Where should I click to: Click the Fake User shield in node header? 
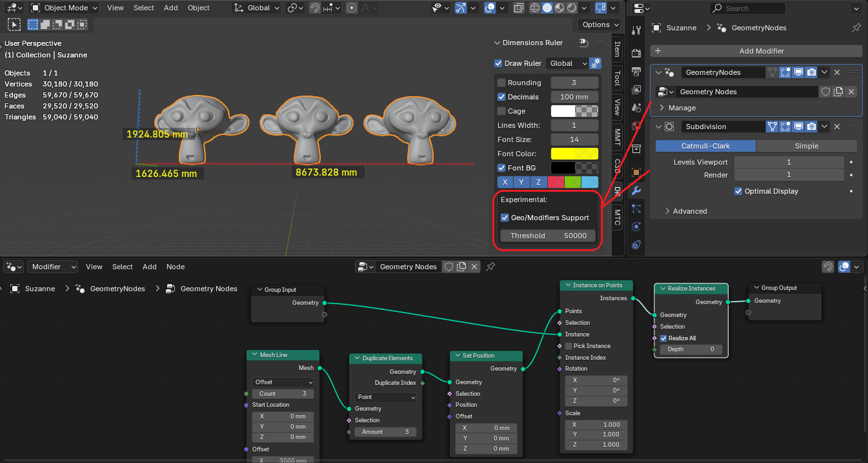[449, 267]
